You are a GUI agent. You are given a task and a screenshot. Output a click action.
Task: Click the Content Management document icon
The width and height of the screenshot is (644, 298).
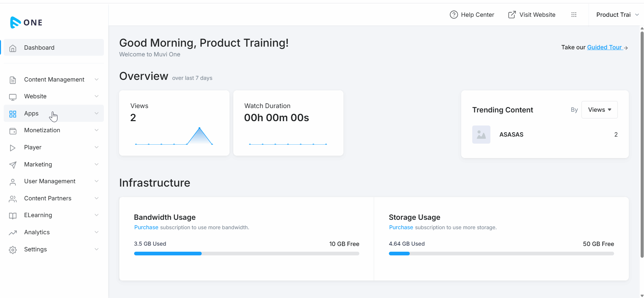(13, 80)
